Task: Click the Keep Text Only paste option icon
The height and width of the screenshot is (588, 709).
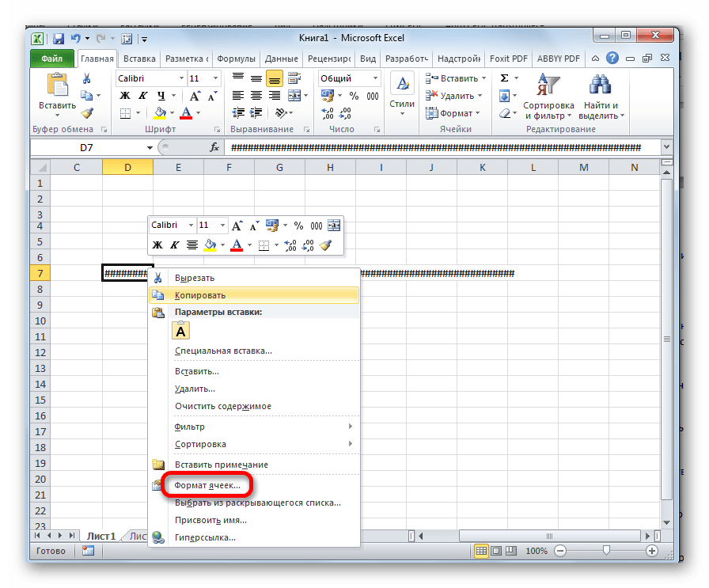Action: click(x=181, y=332)
